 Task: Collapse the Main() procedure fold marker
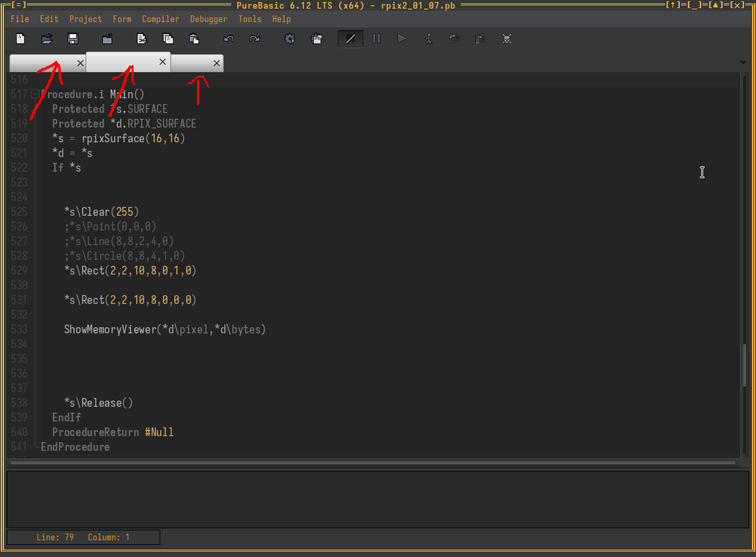coord(35,94)
